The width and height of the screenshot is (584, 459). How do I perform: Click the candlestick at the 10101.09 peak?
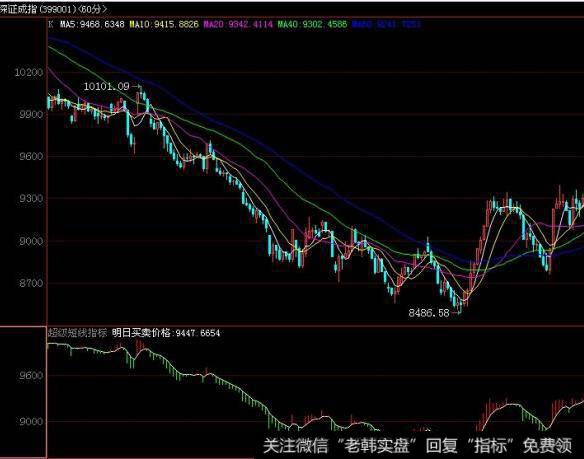coord(141,91)
